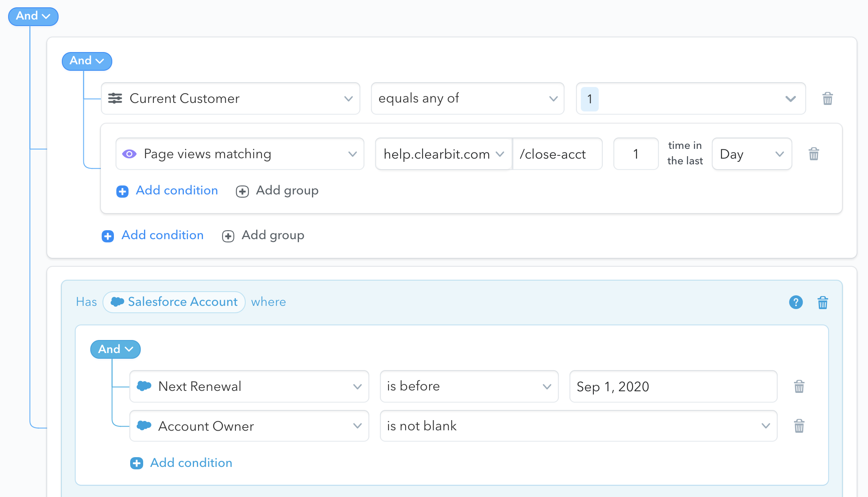The width and height of the screenshot is (868, 497).
Task: Toggle visibility eye icon on Page views
Action: pos(130,154)
